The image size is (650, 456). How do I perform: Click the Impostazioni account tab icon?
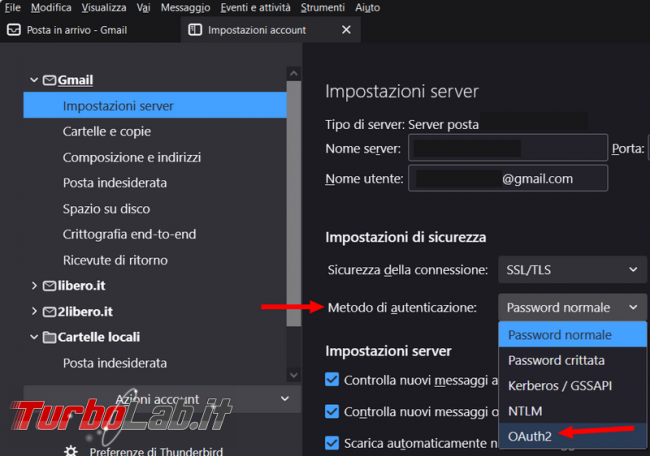tap(195, 30)
